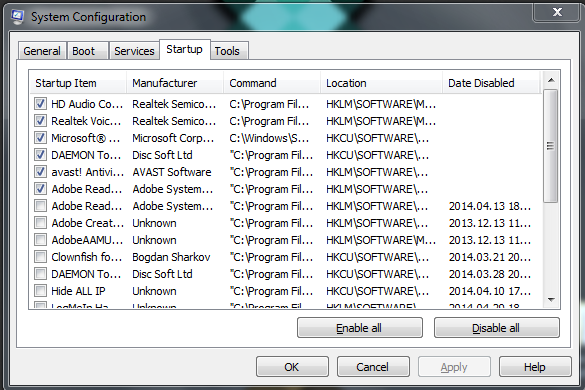This screenshot has height=390, width=585.
Task: Click the Enable all button
Action: [360, 328]
